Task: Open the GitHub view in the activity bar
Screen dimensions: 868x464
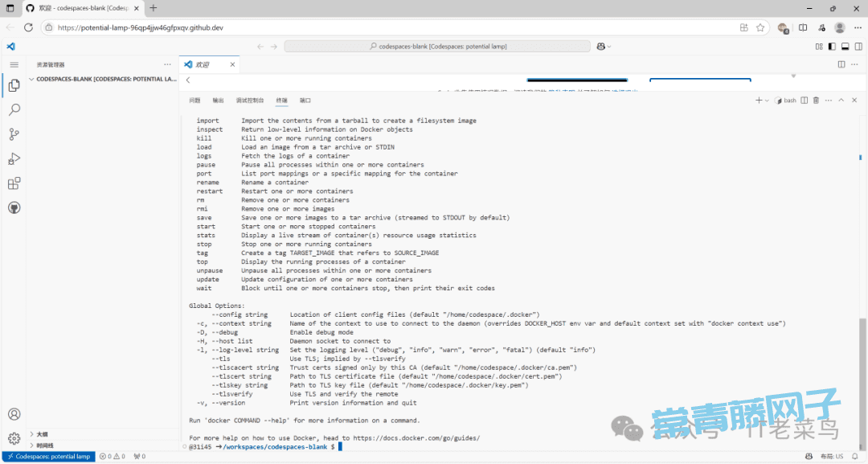Action: tap(14, 207)
